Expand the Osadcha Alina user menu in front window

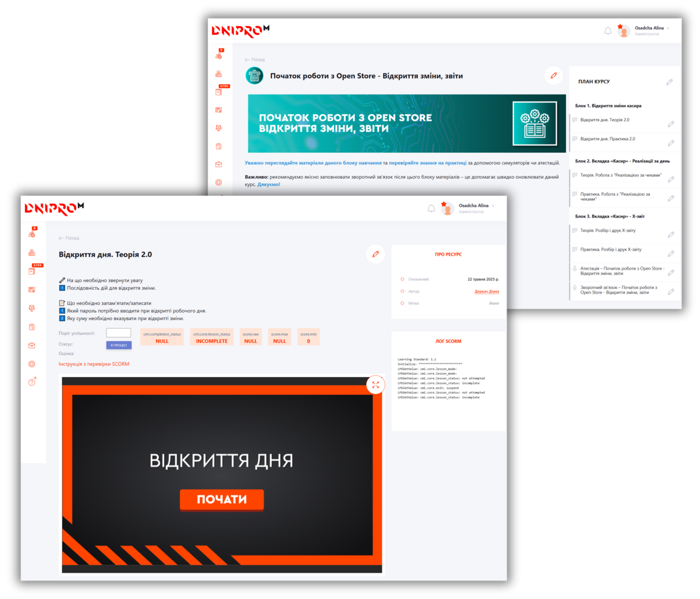[x=493, y=206]
